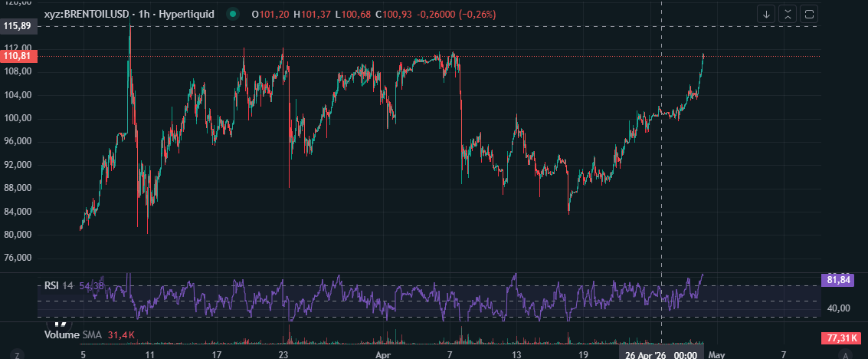Click the collapse pane chevrons icon
The height and width of the screenshot is (359, 868).
[x=788, y=15]
